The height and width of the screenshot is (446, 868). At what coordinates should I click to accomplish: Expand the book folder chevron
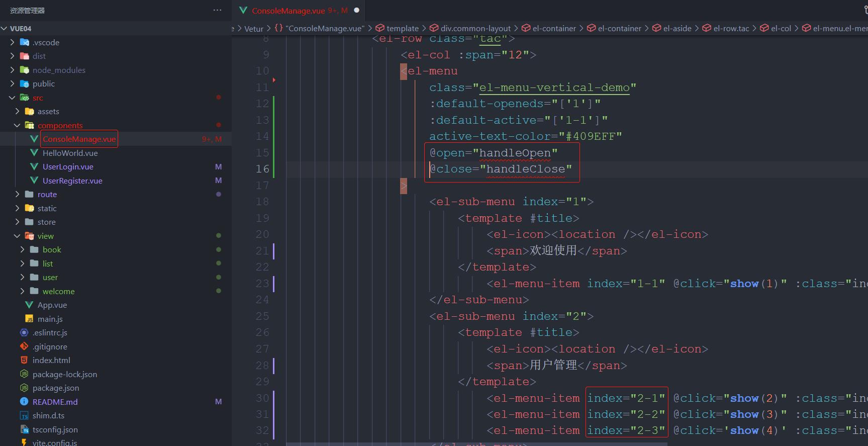tap(23, 249)
